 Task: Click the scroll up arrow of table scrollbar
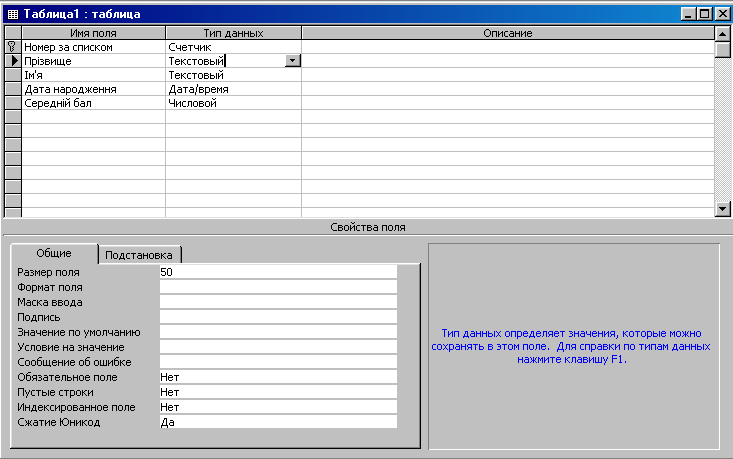[x=723, y=34]
